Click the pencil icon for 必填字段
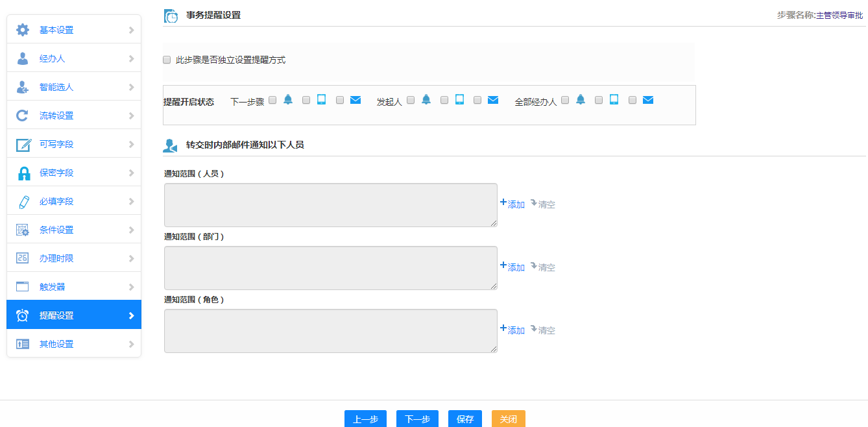 pos(23,202)
